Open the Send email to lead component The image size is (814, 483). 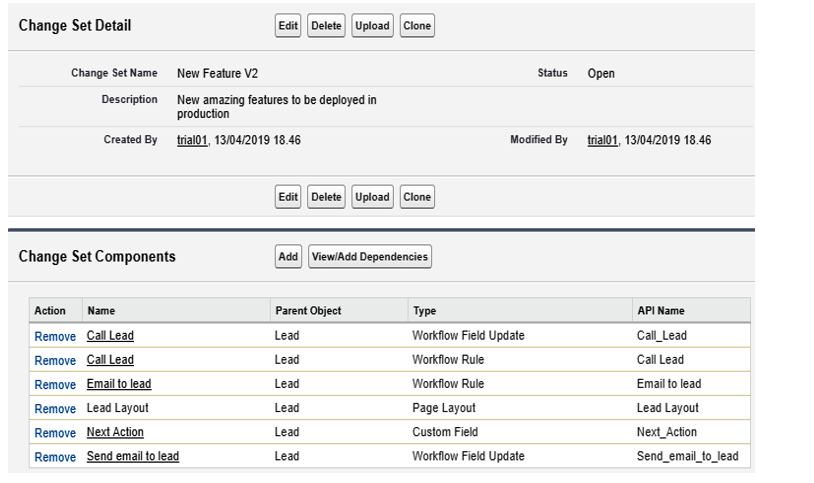[x=133, y=456]
